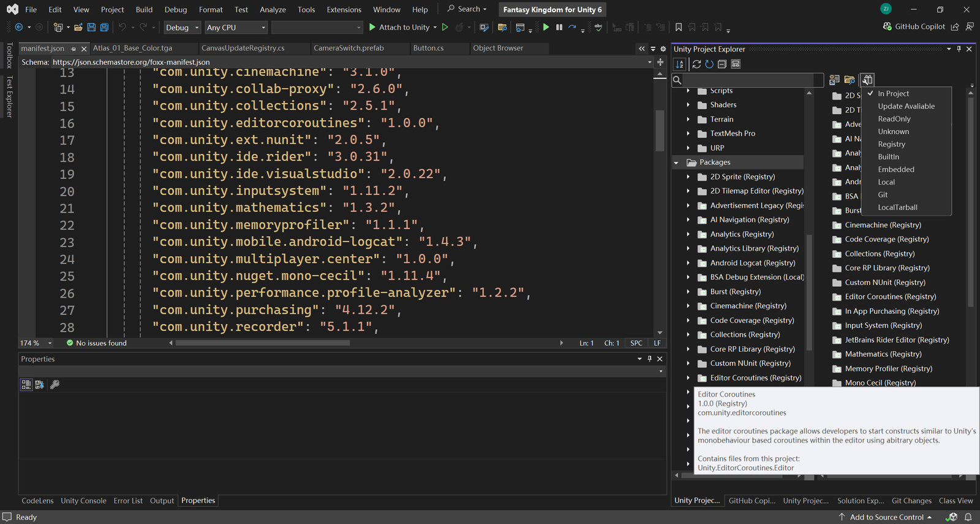Click the Collapse All icon in Unity Project Explorer
Image resolution: width=980 pixels, height=524 pixels.
click(722, 64)
